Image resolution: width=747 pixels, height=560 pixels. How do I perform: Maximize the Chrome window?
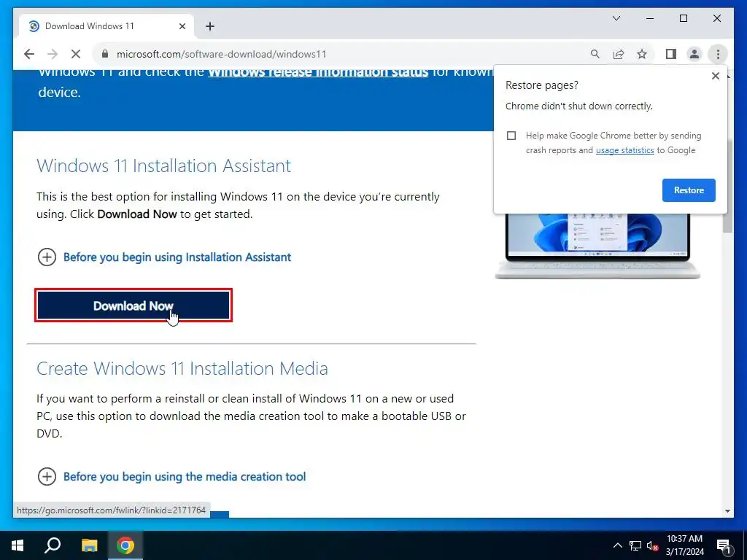[x=683, y=18]
